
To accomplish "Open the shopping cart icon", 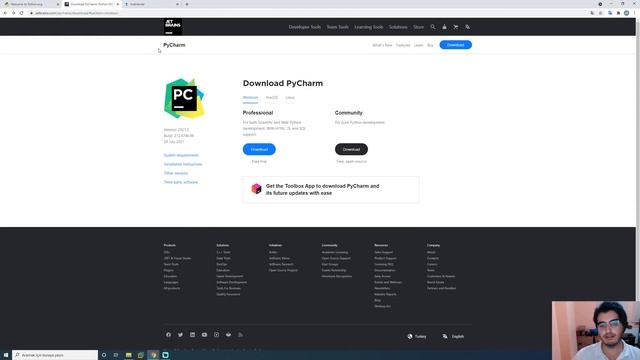I will 456,27.
